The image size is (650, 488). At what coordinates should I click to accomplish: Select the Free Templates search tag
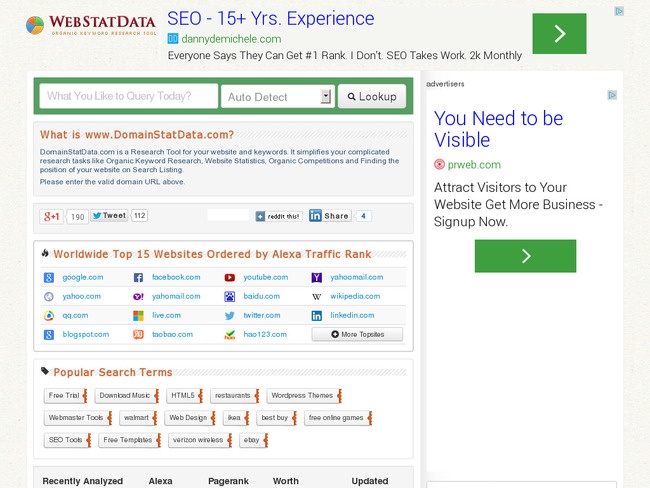(x=129, y=440)
